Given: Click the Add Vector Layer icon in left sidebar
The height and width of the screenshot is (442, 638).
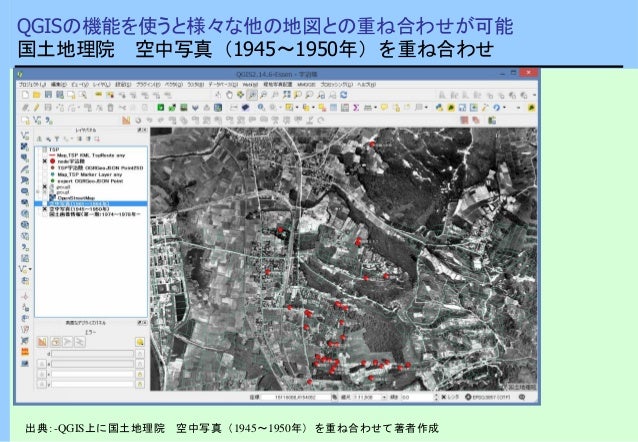Looking at the screenshot, I should pos(25,135).
